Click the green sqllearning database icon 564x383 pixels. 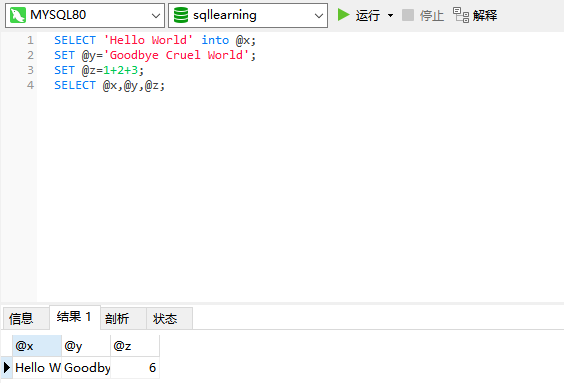coord(181,15)
